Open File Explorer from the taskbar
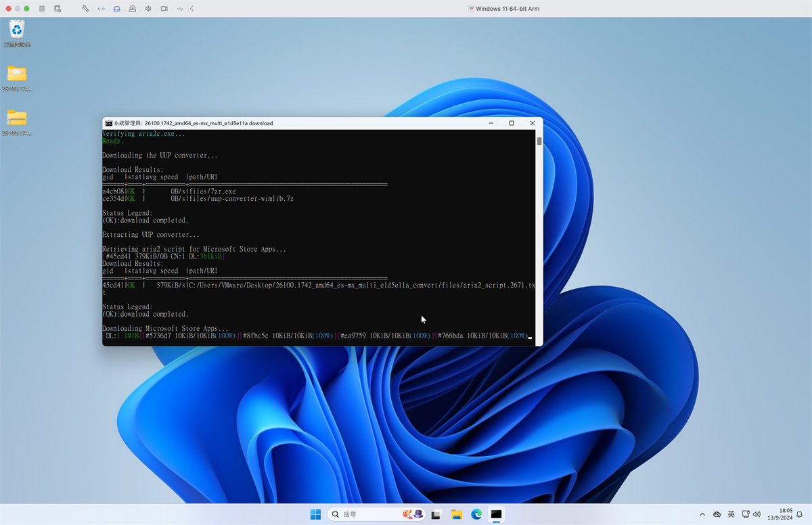The width and height of the screenshot is (812, 525). [x=457, y=514]
